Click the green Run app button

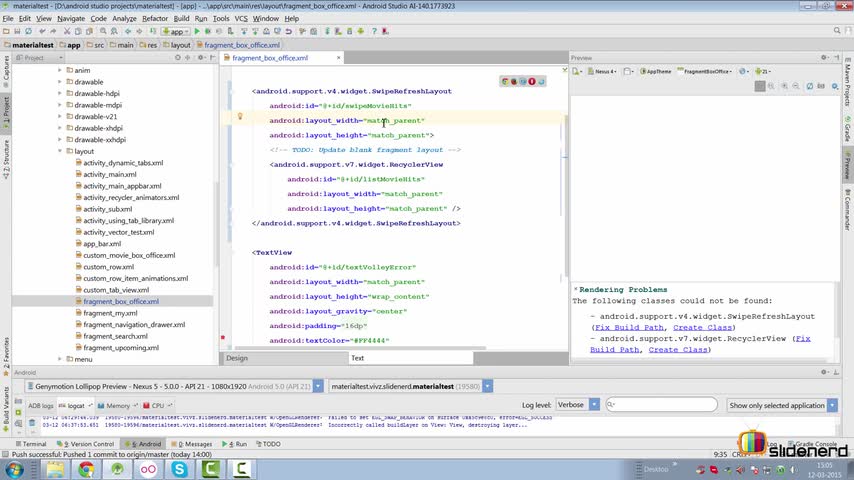[198, 32]
